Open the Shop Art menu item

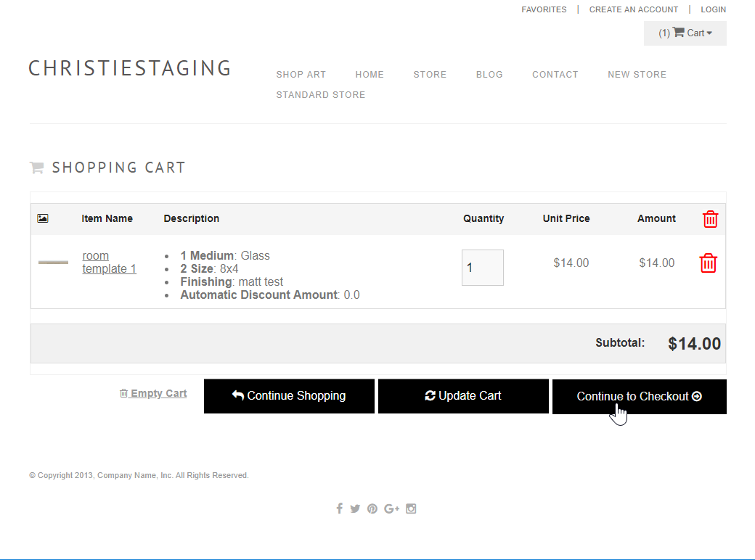coord(301,75)
